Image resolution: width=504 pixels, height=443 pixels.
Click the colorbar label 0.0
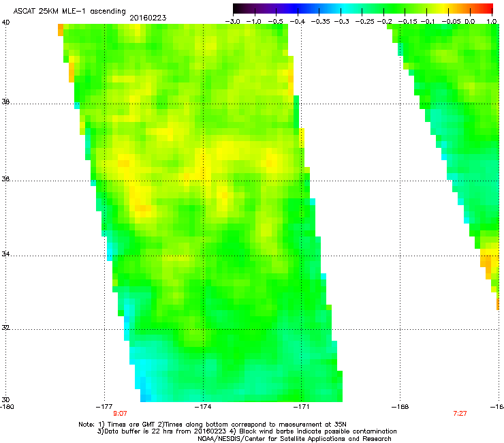470,22
